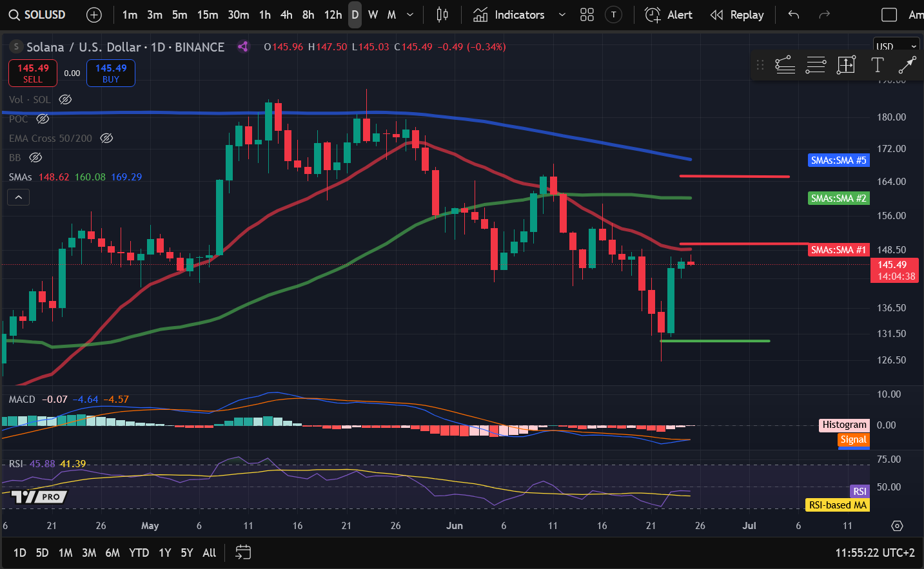Screen dimensions: 924x569
Task: Select the Text drawing tool
Action: point(877,64)
